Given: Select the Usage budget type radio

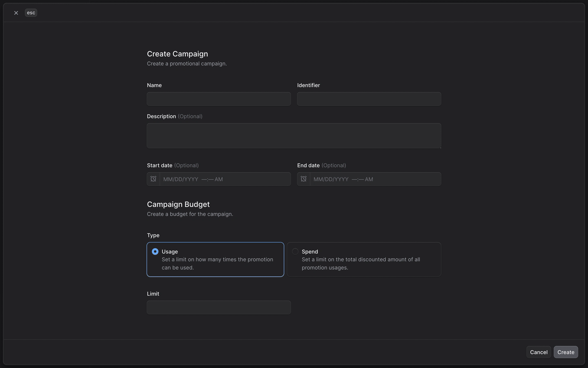Looking at the screenshot, I should 155,251.
